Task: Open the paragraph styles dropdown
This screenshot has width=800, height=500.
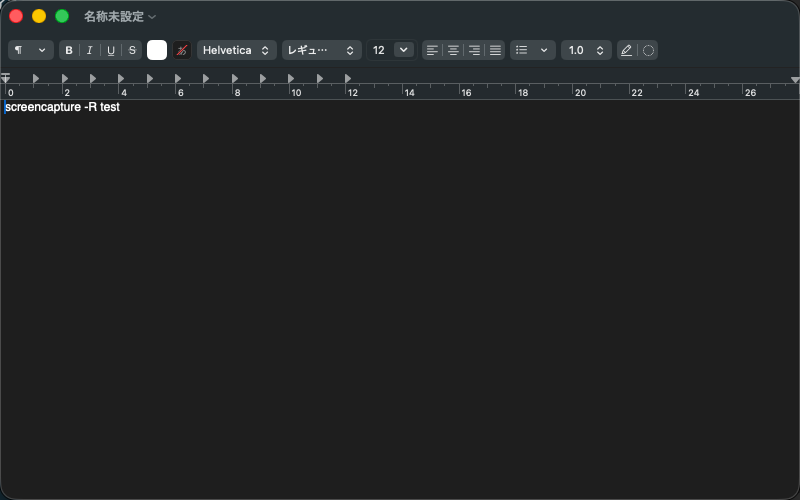Action: point(31,50)
